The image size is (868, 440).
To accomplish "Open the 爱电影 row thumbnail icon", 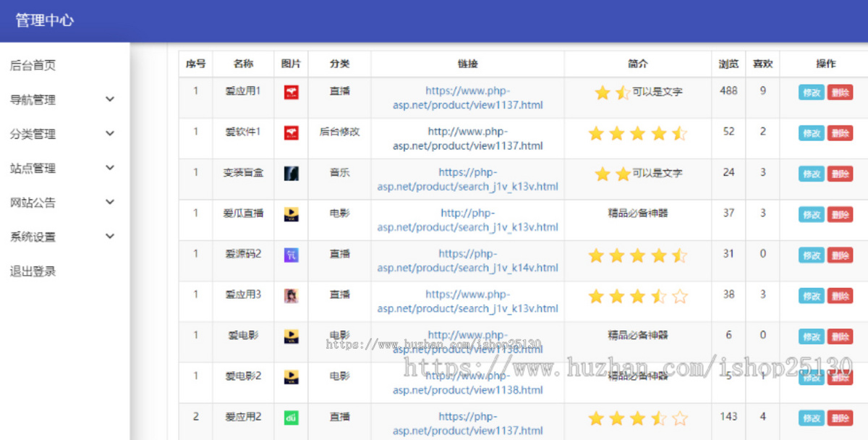I will coord(292,337).
